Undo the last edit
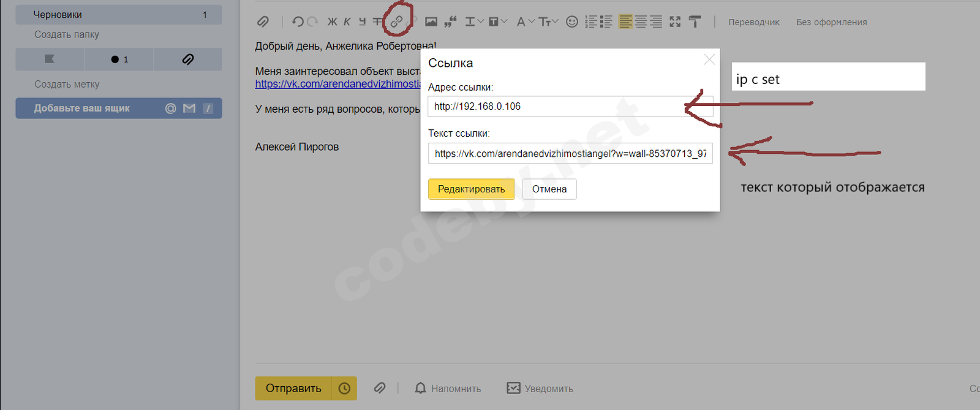 (298, 22)
